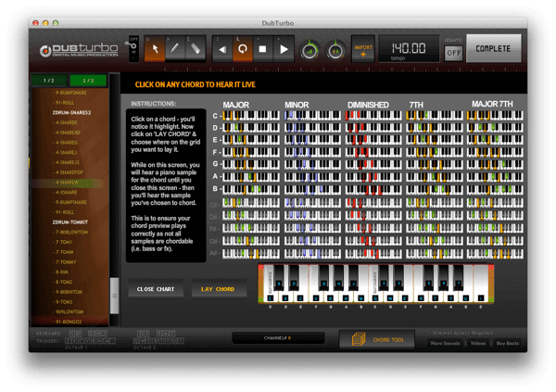Click the sample list scrollbar thumb
Screen dimensions: 556x392
(114, 296)
